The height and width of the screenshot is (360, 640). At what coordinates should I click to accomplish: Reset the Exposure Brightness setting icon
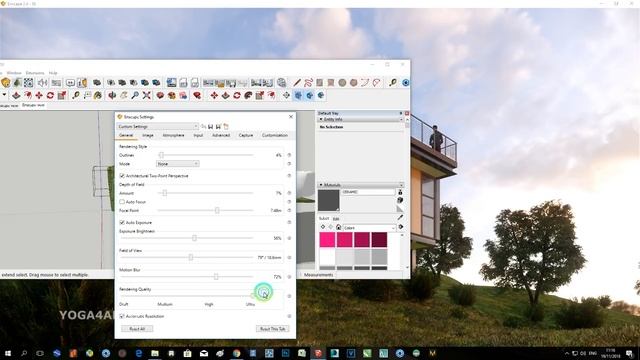tap(289, 238)
